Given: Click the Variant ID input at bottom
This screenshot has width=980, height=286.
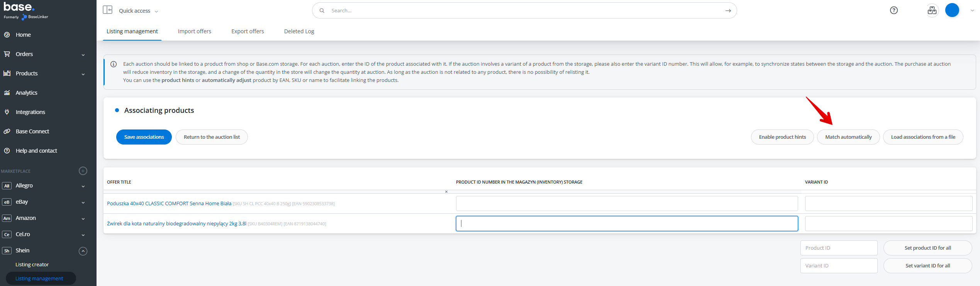Looking at the screenshot, I should (838, 266).
